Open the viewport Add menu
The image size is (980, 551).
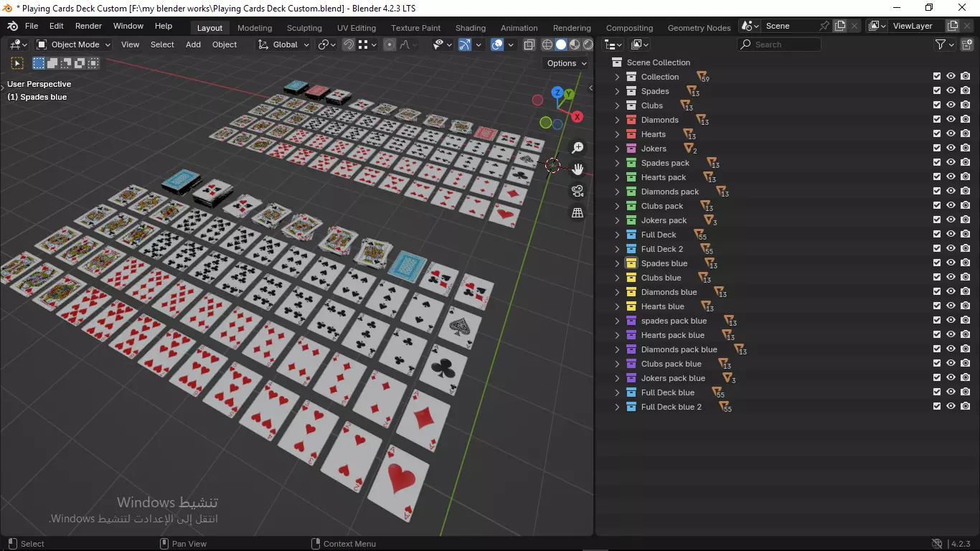(x=194, y=44)
